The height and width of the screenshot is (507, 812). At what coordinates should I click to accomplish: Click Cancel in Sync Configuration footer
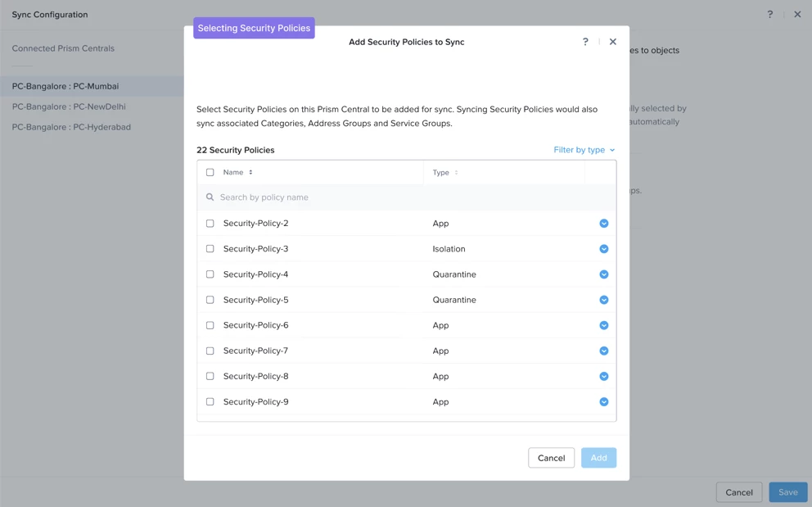(739, 492)
